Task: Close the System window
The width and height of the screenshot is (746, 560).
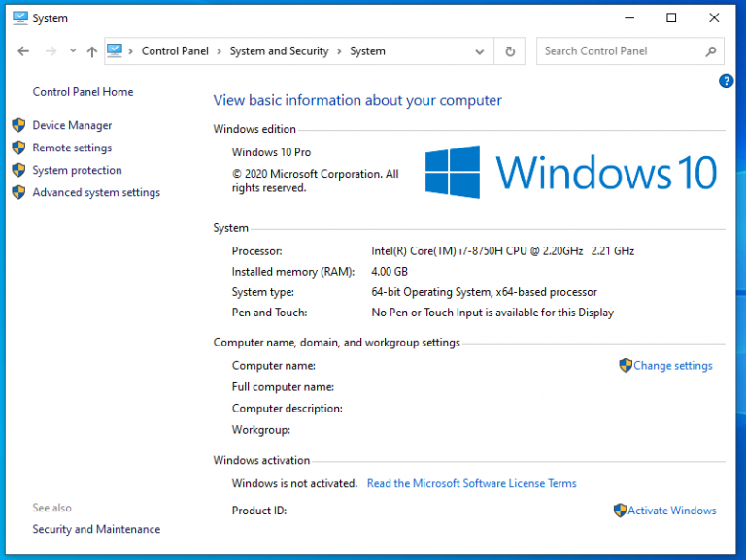Action: tap(714, 18)
